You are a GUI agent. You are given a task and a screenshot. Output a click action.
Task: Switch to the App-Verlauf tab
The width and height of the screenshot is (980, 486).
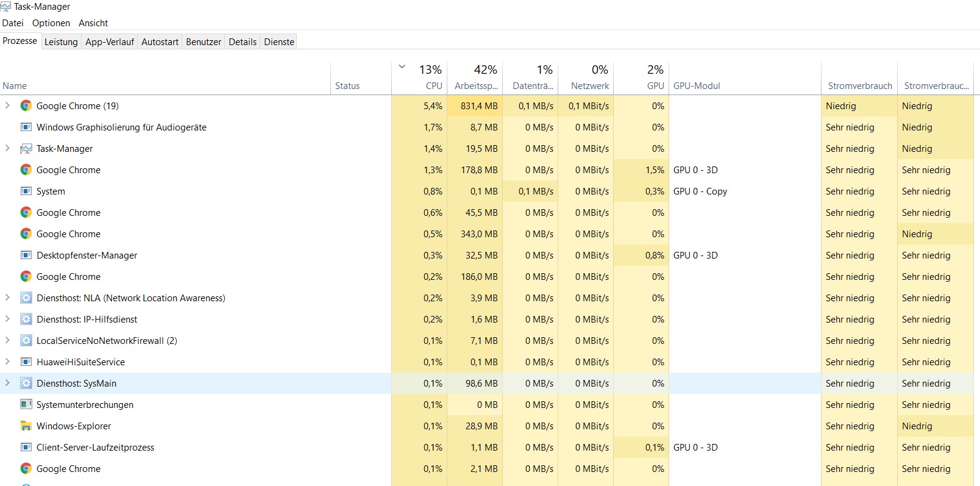tap(110, 42)
